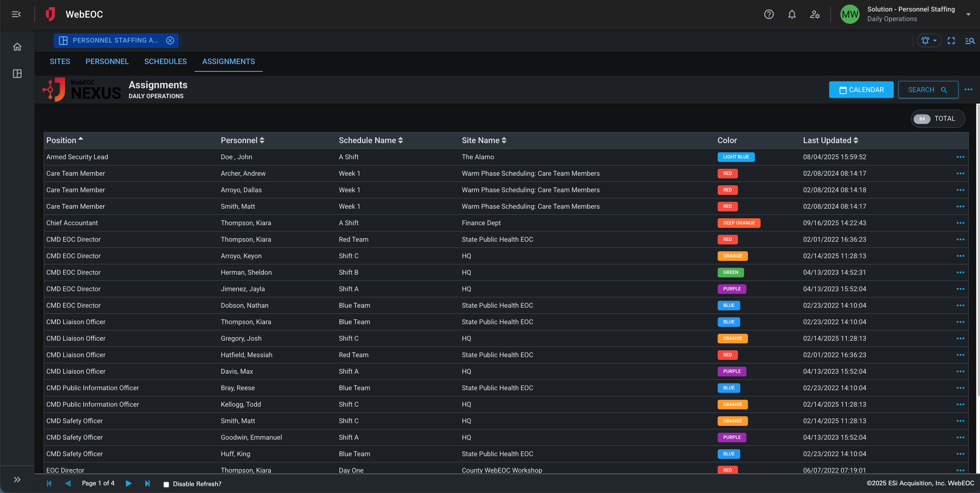The width and height of the screenshot is (980, 493).
Task: Click the Color column header
Action: [727, 140]
